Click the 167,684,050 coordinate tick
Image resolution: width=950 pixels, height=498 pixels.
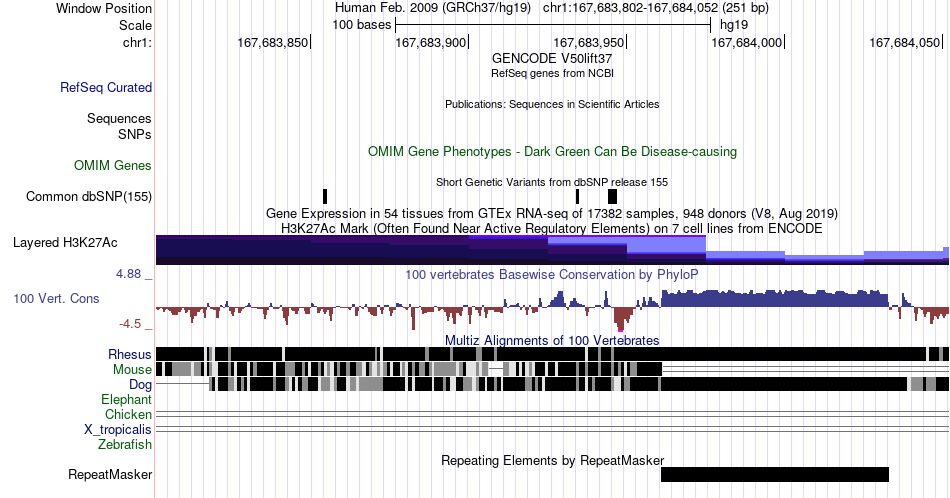click(x=905, y=42)
